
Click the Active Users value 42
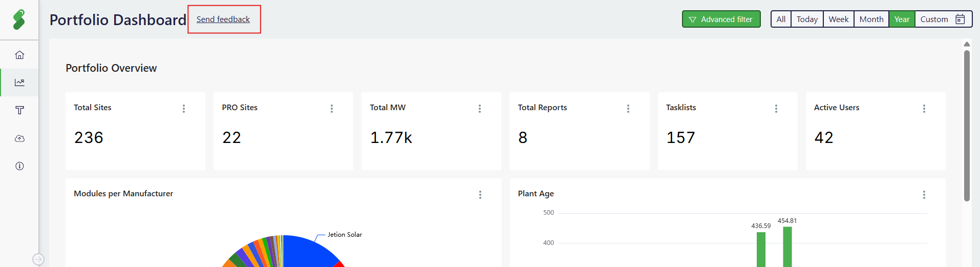pyautogui.click(x=824, y=137)
